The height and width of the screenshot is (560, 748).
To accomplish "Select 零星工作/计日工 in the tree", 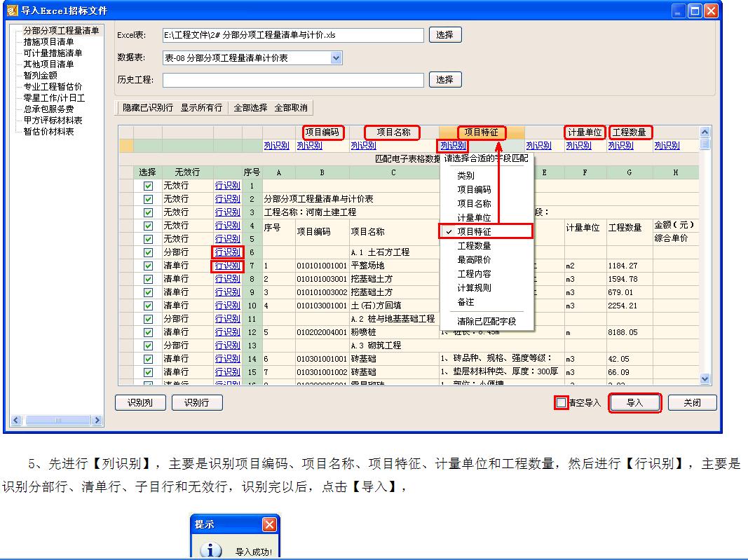I will (54, 98).
